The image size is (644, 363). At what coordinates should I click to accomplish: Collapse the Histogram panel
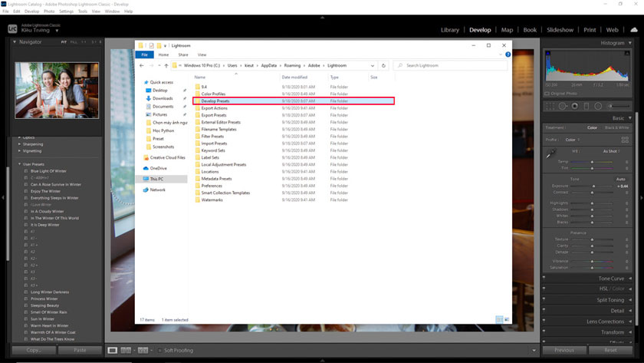click(630, 43)
